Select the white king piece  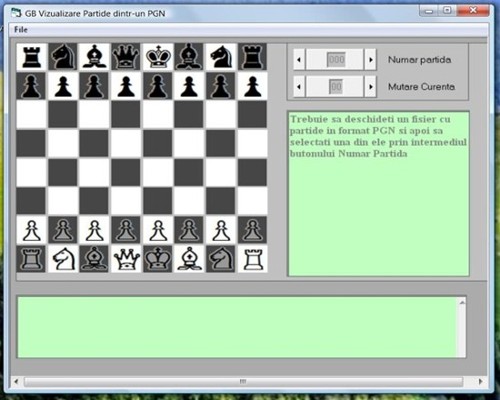(158, 259)
